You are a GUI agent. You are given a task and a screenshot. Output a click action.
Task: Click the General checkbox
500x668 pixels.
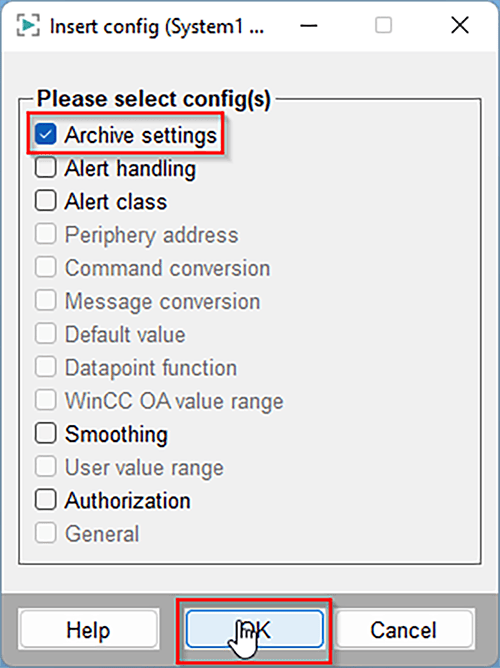coord(46,533)
